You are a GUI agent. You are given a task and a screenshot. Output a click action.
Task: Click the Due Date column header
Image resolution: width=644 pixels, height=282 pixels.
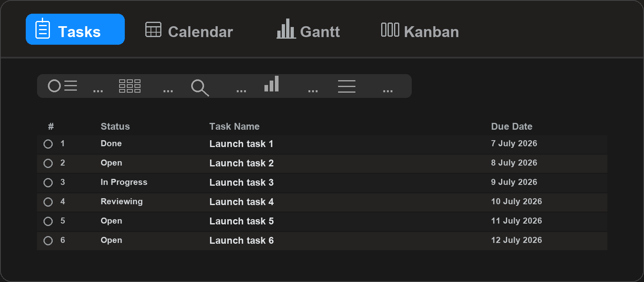pyautogui.click(x=512, y=126)
